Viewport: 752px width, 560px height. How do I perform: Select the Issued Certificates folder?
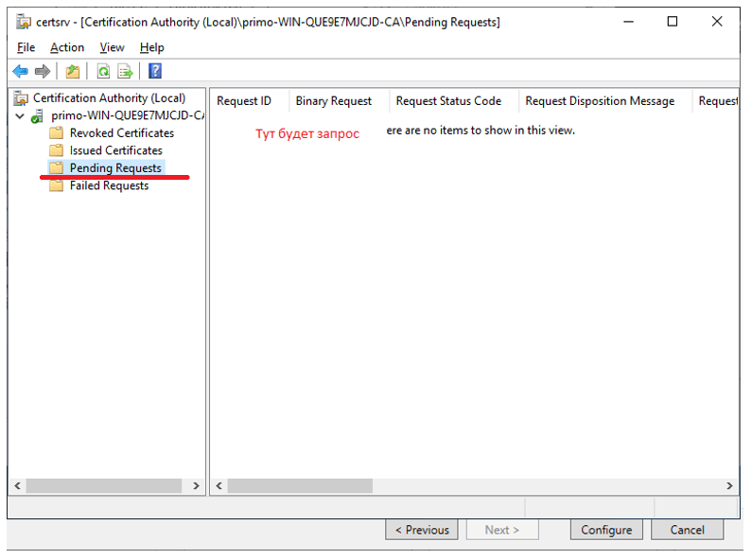115,150
